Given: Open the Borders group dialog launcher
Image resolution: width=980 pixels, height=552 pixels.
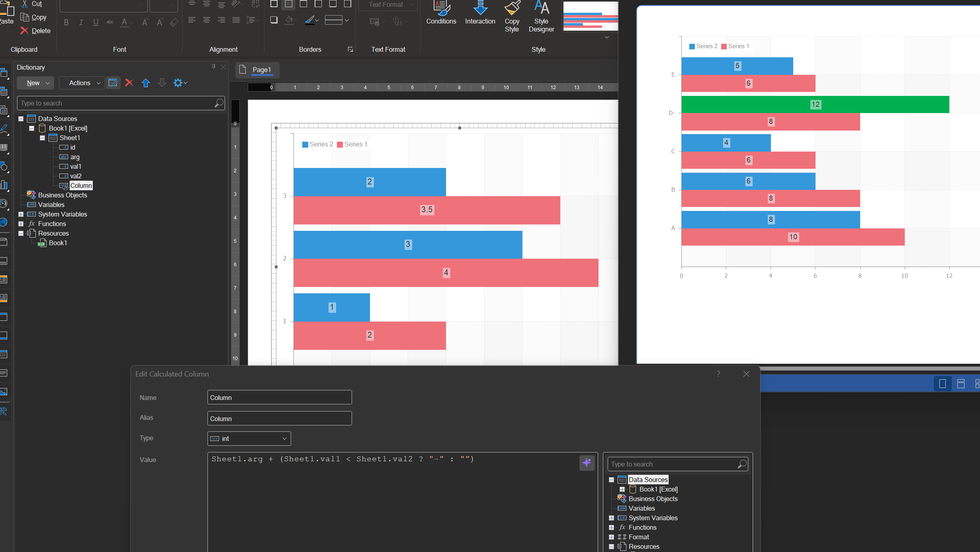Looking at the screenshot, I should coord(350,49).
